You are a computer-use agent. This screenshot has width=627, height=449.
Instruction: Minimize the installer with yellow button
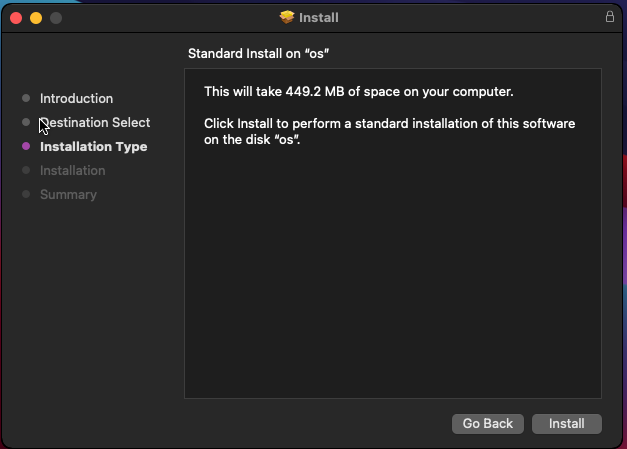(x=36, y=18)
